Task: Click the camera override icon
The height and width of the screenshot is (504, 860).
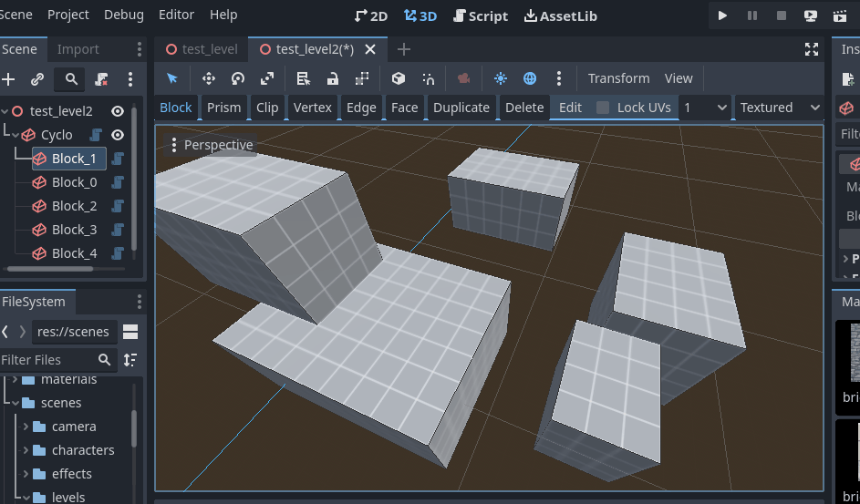Action: tap(464, 78)
